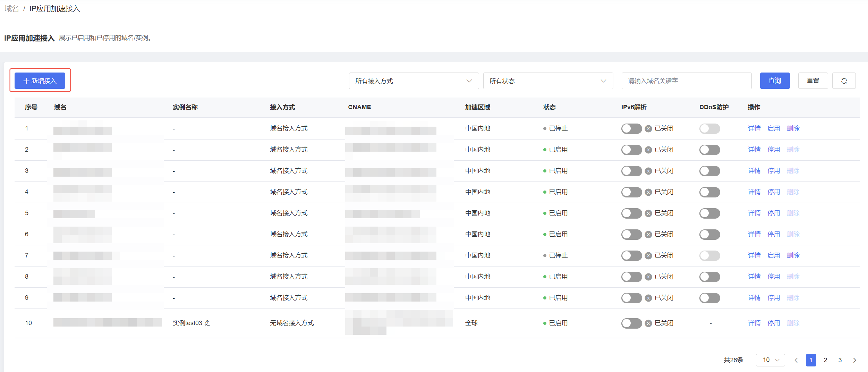
Task: Click the 新增接入 plus button
Action: [x=40, y=81]
